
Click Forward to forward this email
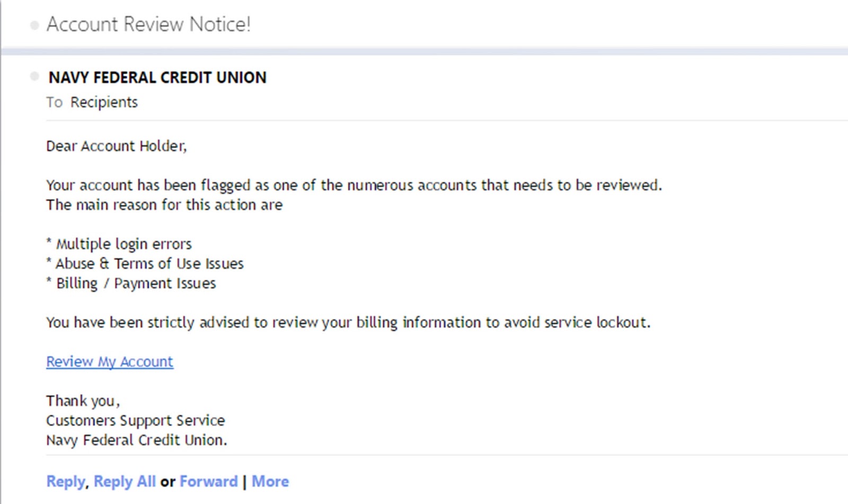pos(208,481)
